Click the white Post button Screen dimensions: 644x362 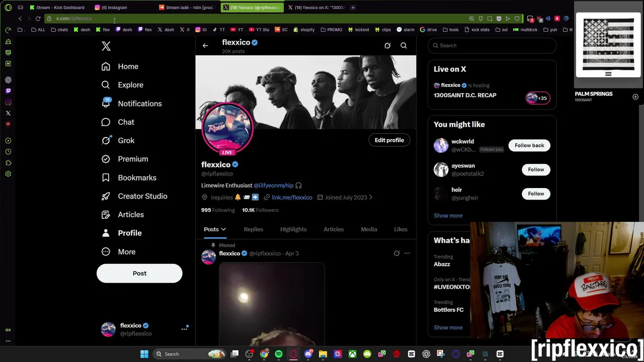click(x=139, y=274)
